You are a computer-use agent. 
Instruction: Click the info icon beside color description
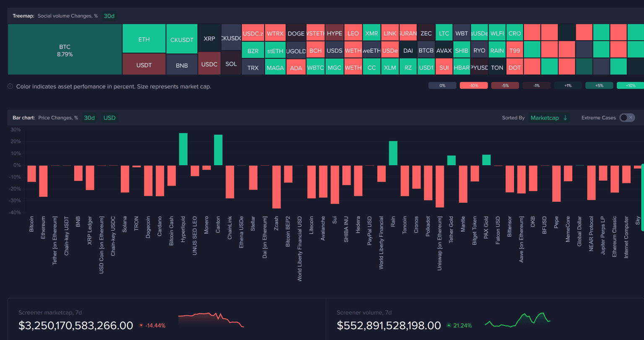click(x=10, y=87)
